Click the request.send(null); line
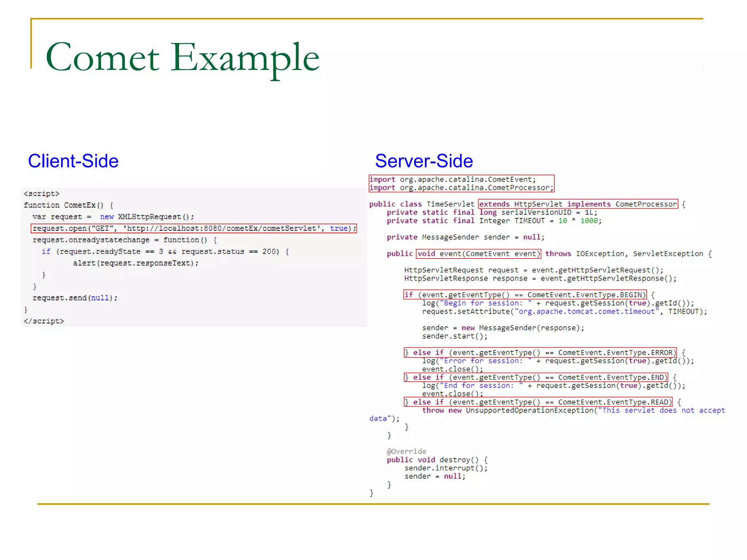The width and height of the screenshot is (747, 560). click(x=75, y=298)
